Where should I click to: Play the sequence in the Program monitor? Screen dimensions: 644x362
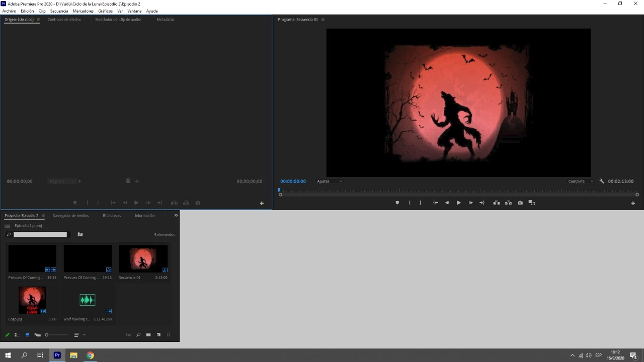coord(458,203)
